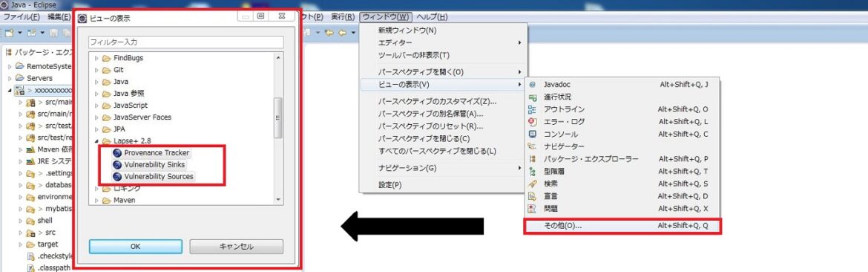This screenshot has height=272, width=868.
Task: Choose その他(O)... in view submenu
Action: tap(622, 226)
